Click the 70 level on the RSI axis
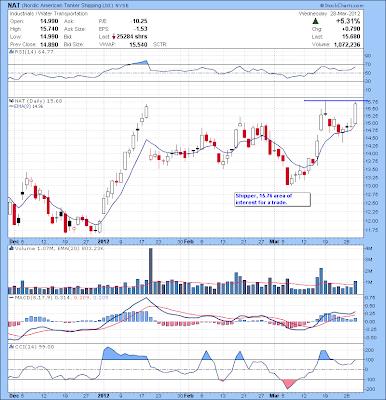 (x=368, y=64)
